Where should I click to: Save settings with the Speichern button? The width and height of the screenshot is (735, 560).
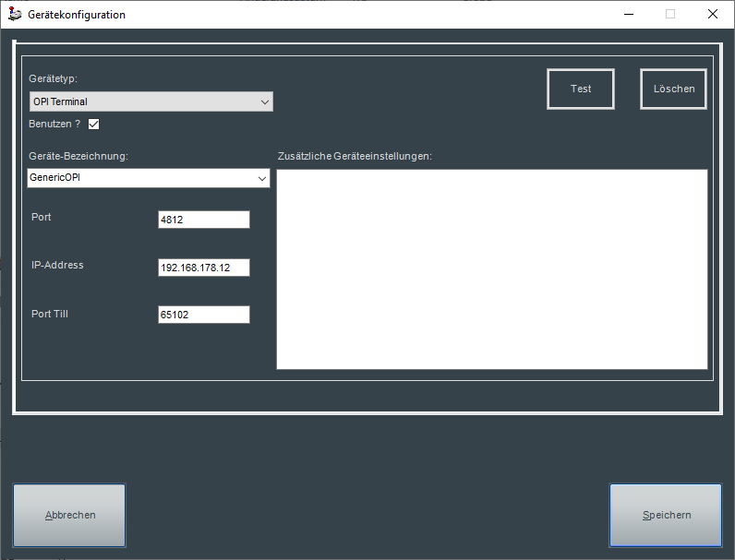(666, 516)
